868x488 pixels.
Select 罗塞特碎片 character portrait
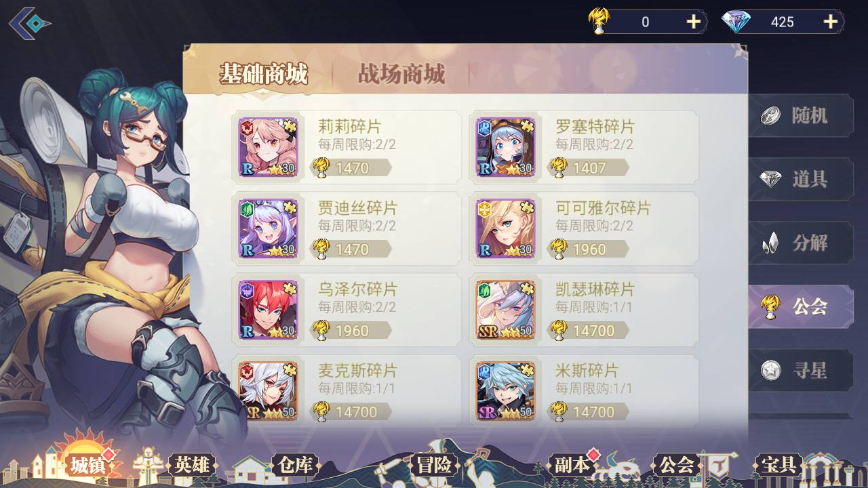tap(505, 147)
